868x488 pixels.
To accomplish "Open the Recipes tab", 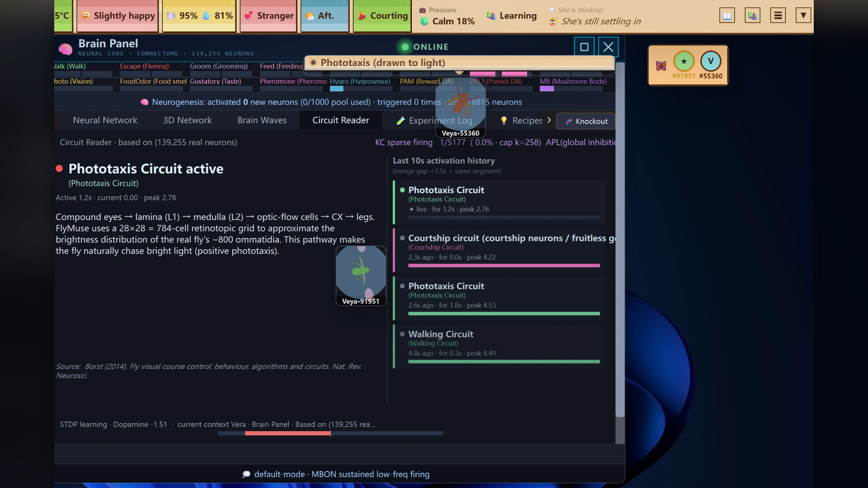I will tap(521, 121).
